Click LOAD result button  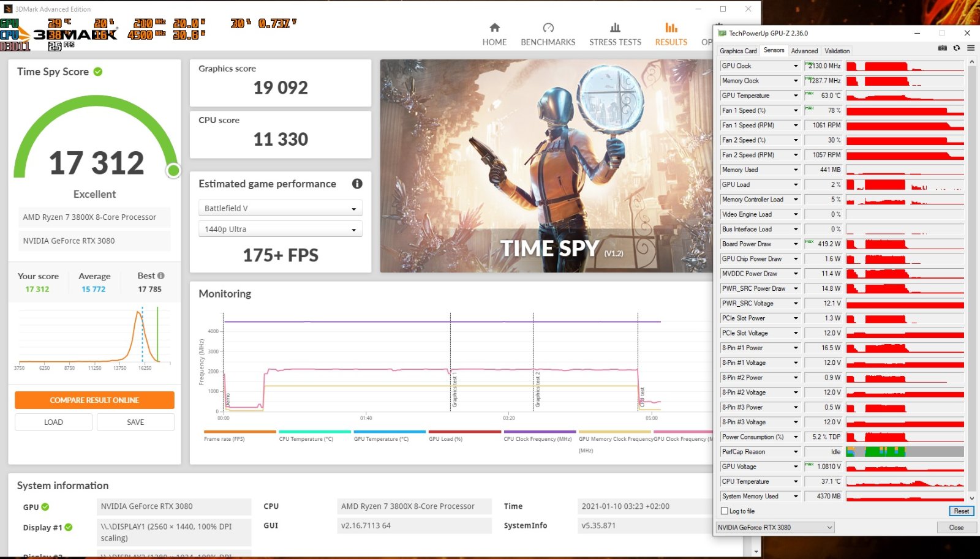coord(53,422)
